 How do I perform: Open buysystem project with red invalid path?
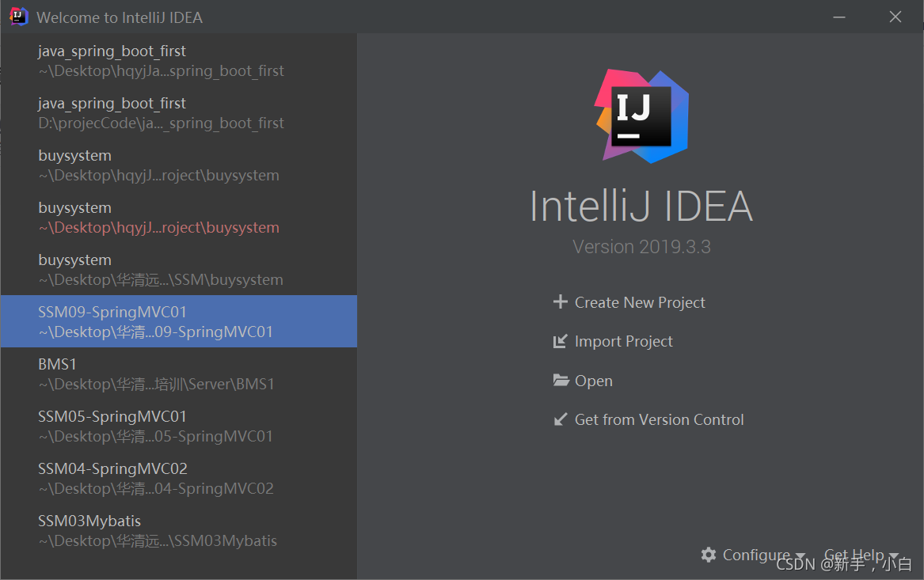tap(179, 218)
